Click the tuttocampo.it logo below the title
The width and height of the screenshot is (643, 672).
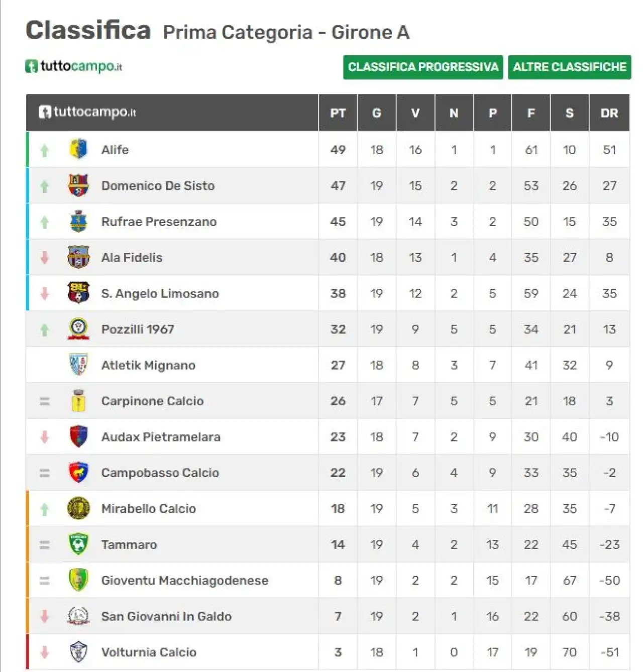tap(74, 66)
